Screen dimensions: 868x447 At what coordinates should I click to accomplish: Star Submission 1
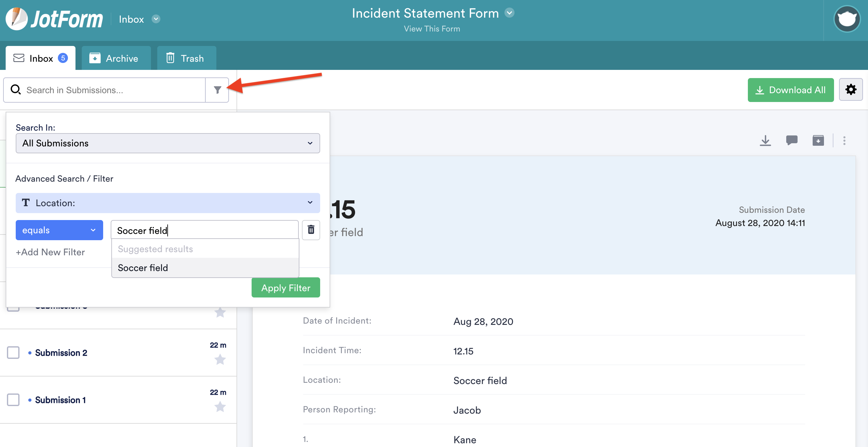[x=220, y=407]
